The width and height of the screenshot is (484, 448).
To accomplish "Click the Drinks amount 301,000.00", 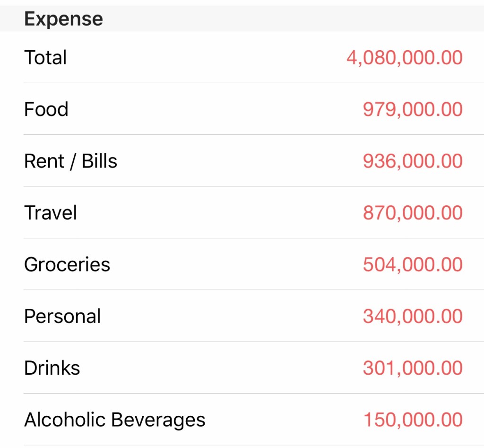I will [x=413, y=368].
